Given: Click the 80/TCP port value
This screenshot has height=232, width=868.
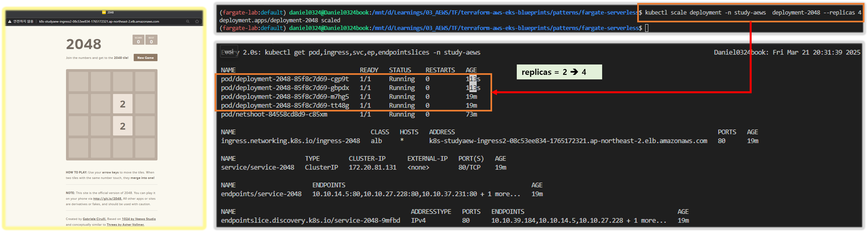Looking at the screenshot, I should pyautogui.click(x=469, y=168).
